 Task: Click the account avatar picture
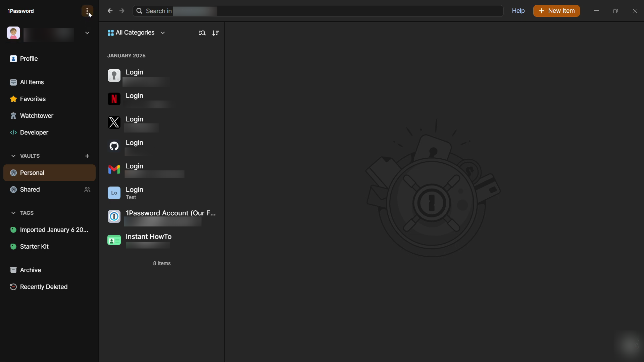[13, 33]
